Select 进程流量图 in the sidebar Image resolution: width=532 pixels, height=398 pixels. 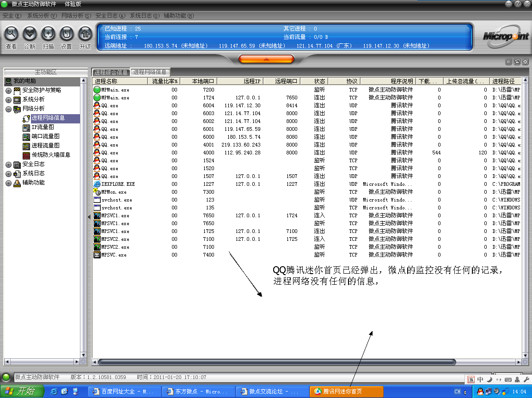click(45, 146)
